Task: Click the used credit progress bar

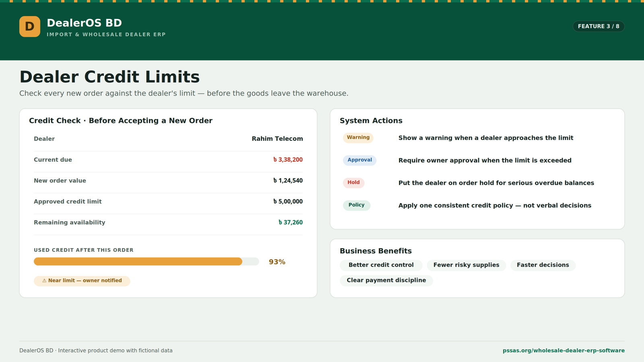Action: click(x=147, y=261)
